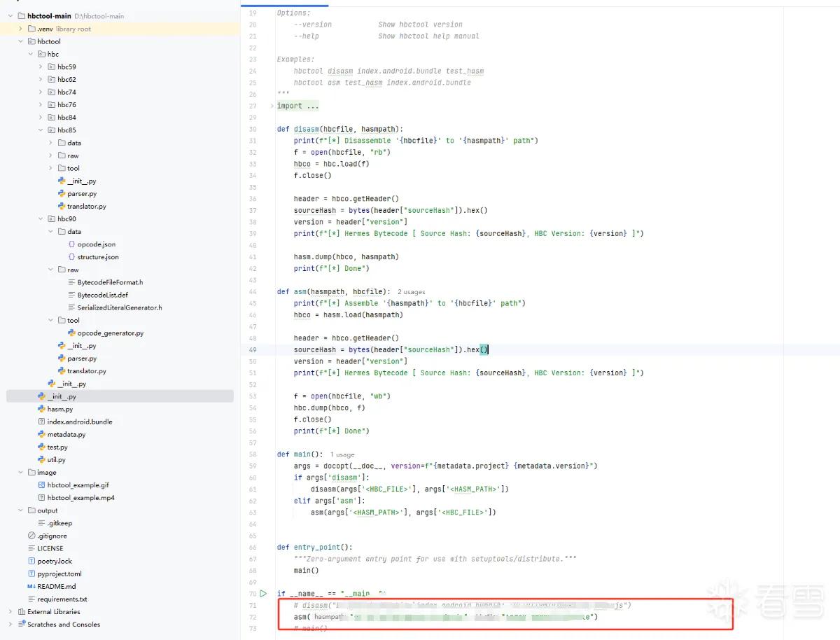Open hbctool_example.gif image file
Screen dimensions: 840x640
(78, 485)
